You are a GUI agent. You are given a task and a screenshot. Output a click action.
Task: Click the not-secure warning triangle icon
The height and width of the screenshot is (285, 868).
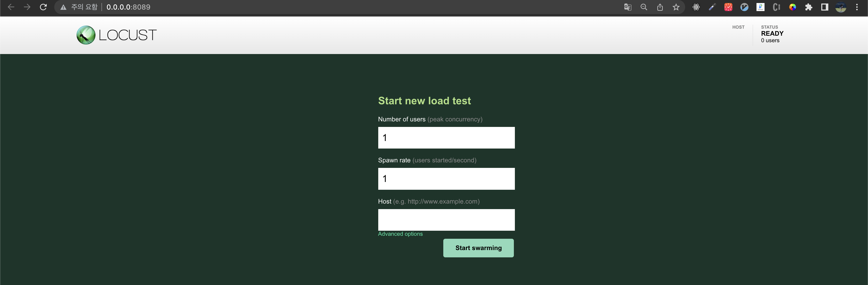tap(63, 7)
